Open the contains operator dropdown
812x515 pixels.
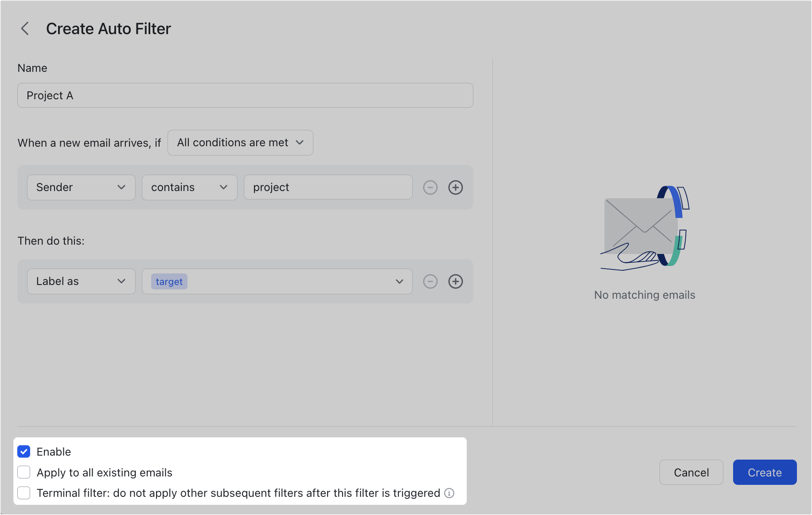(189, 187)
